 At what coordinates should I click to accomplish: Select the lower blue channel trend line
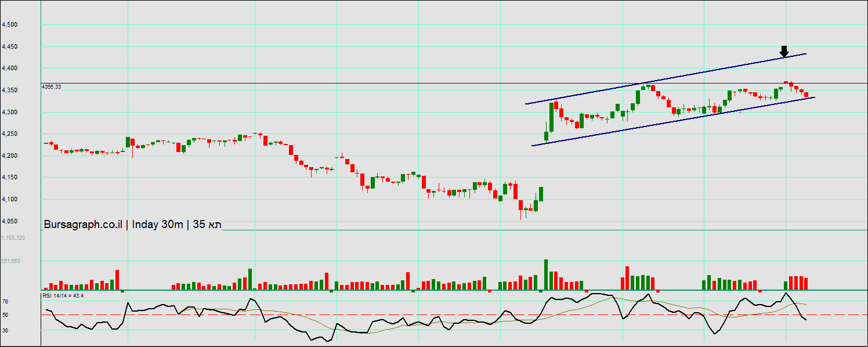click(673, 120)
